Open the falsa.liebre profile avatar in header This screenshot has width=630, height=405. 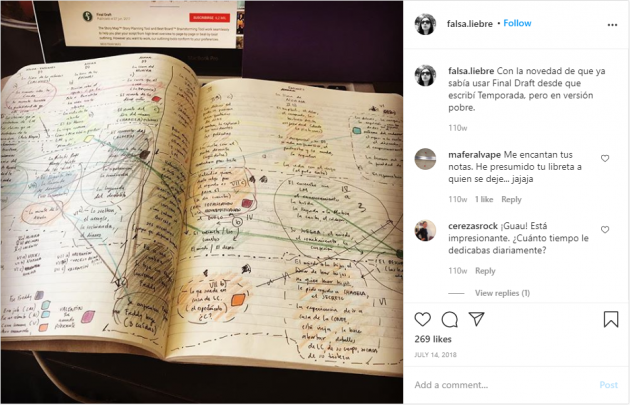tap(425, 24)
